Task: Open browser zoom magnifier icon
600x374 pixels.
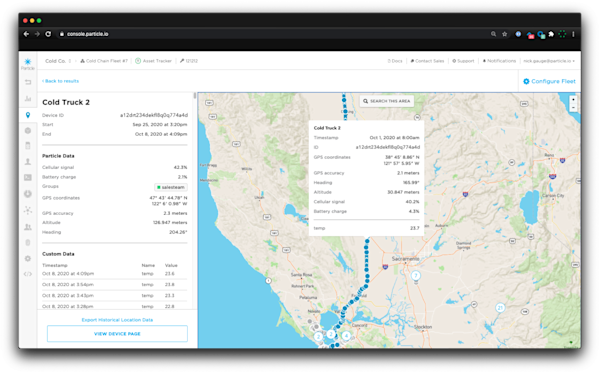Action: tap(494, 34)
